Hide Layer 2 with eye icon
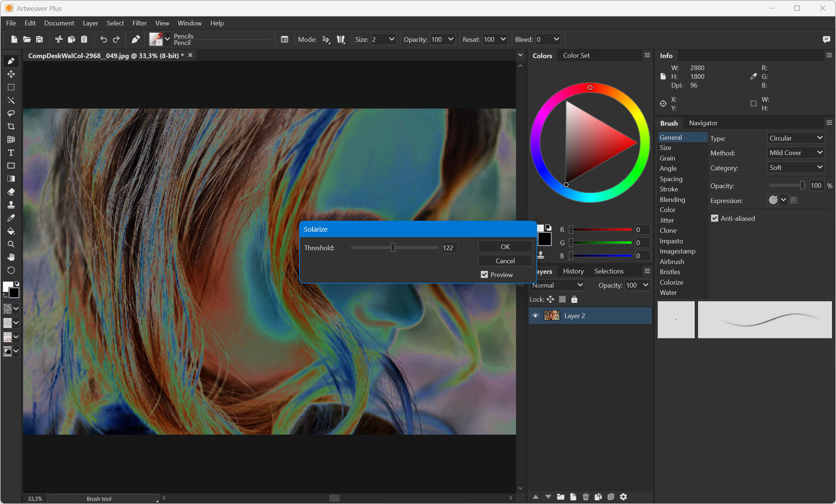This screenshot has height=504, width=836. tap(535, 316)
